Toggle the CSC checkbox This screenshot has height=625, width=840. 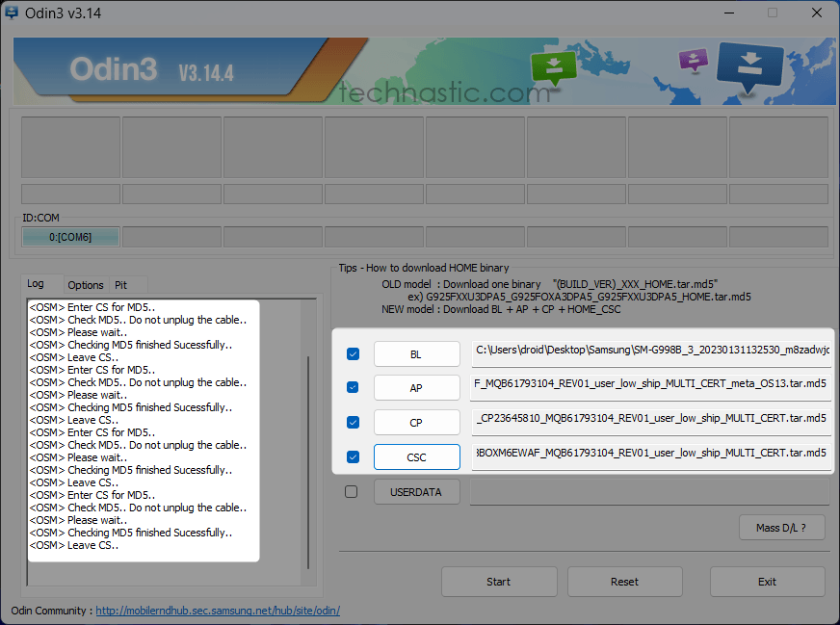pos(353,456)
